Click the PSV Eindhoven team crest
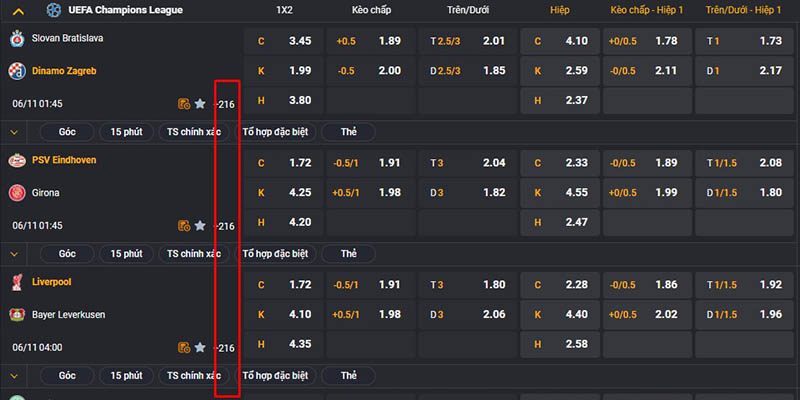The height and width of the screenshot is (400, 800). (17, 161)
